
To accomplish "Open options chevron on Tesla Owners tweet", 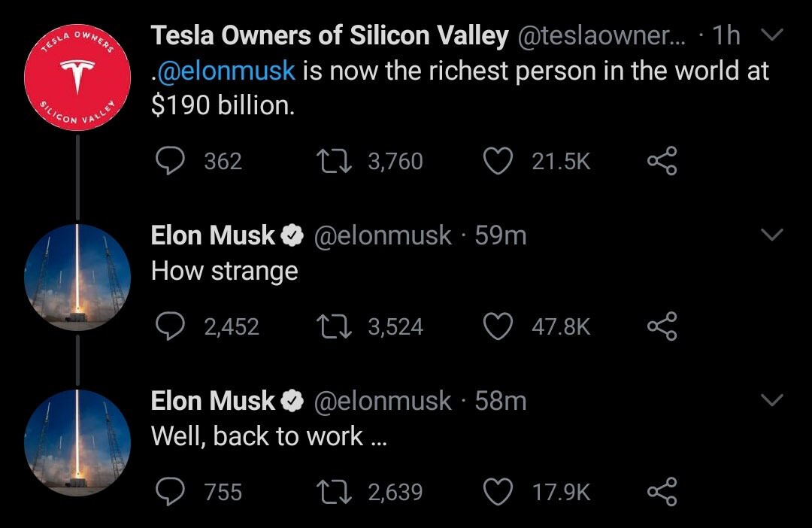I will [x=772, y=35].
